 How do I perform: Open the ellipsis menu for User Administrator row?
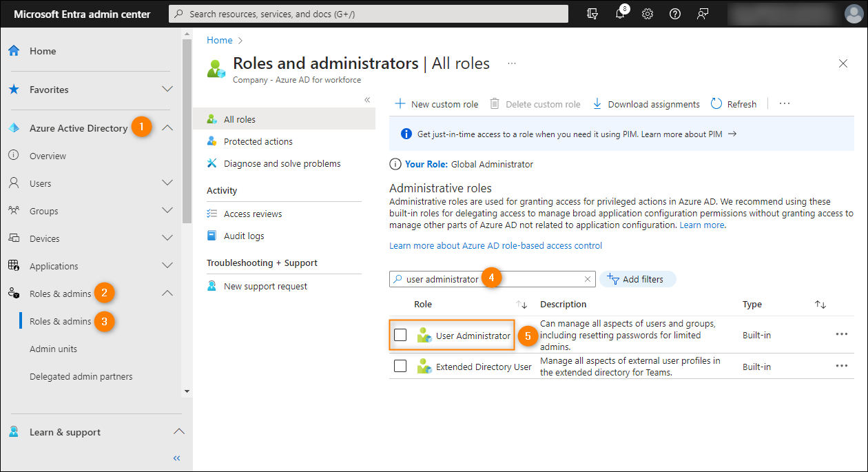click(841, 334)
